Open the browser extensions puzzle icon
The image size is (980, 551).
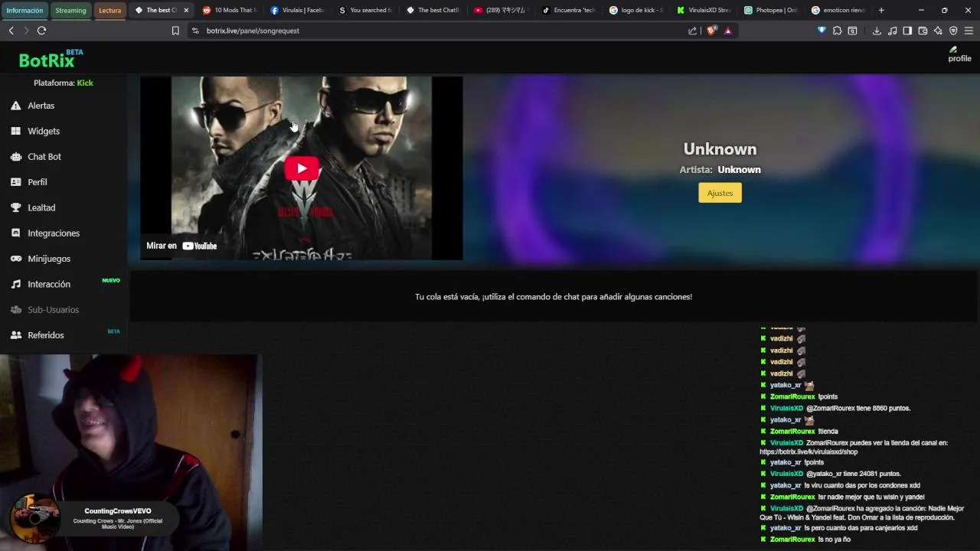[837, 31]
